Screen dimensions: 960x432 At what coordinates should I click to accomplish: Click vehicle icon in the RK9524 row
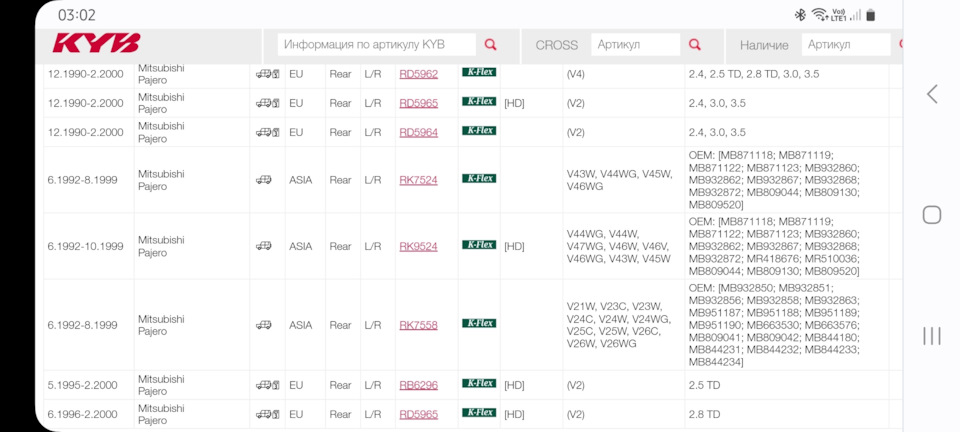(x=264, y=246)
